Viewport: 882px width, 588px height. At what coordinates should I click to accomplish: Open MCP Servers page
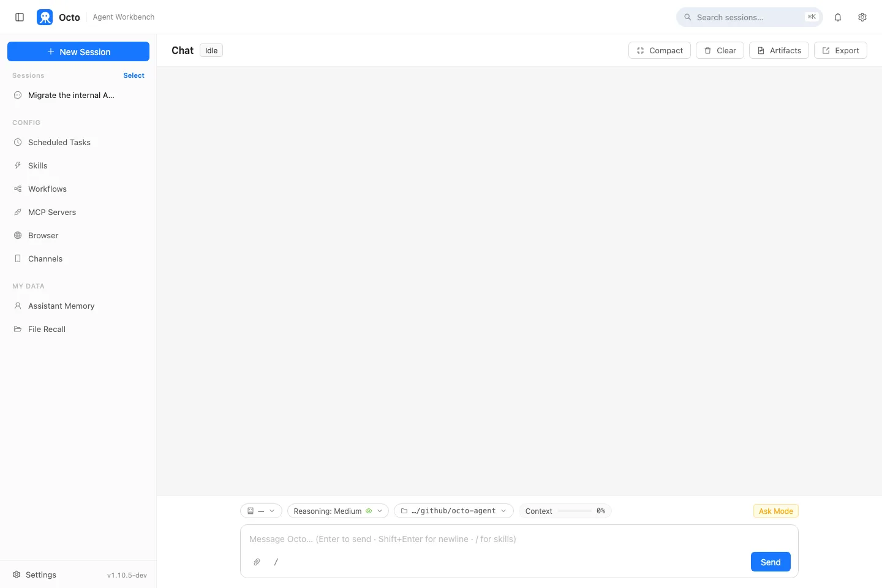[x=78, y=212]
